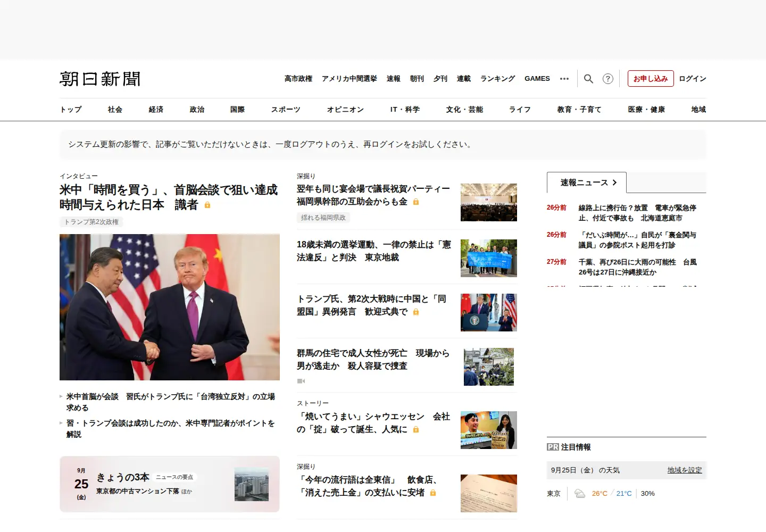
Task: Click the lock icon beside 識者 headline
Action: 207,205
